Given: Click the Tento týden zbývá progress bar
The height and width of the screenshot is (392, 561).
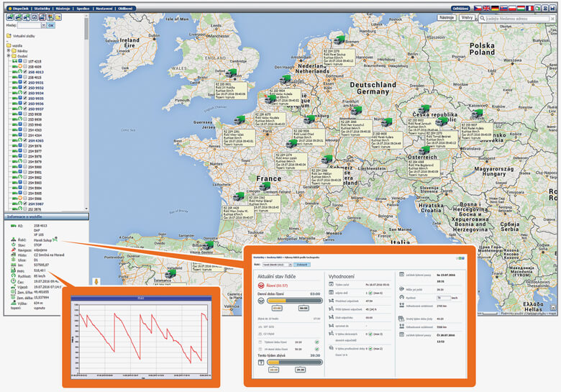Looking at the screenshot, I should point(295,363).
